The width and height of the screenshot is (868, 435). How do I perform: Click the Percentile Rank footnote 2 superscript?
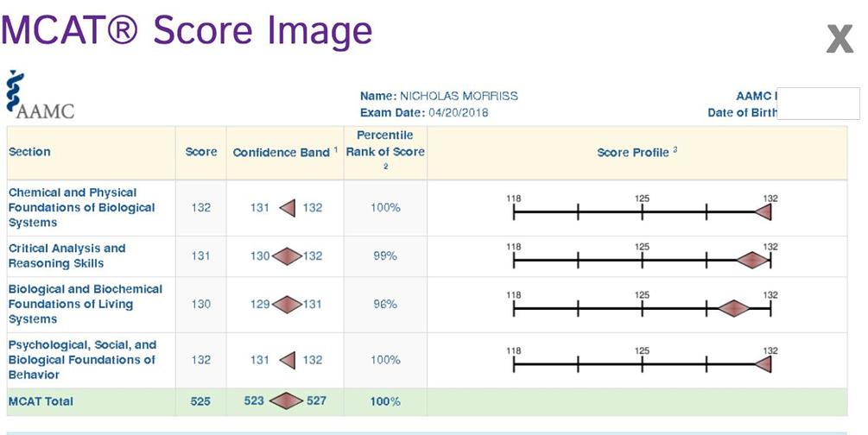(x=386, y=166)
